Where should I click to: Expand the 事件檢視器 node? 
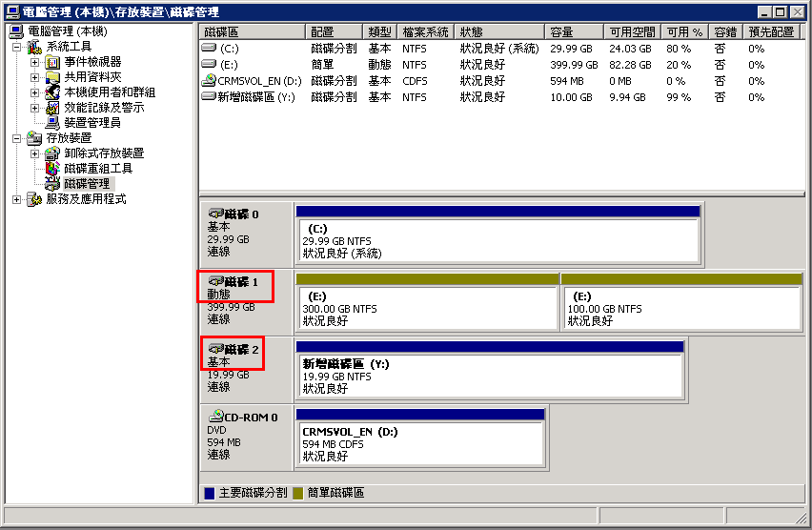point(34,63)
